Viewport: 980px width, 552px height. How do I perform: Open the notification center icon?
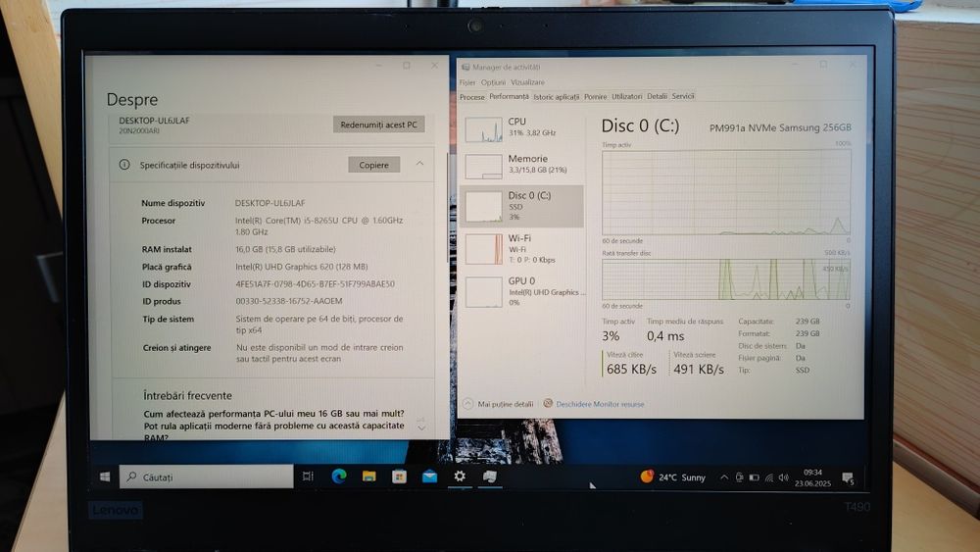click(848, 478)
